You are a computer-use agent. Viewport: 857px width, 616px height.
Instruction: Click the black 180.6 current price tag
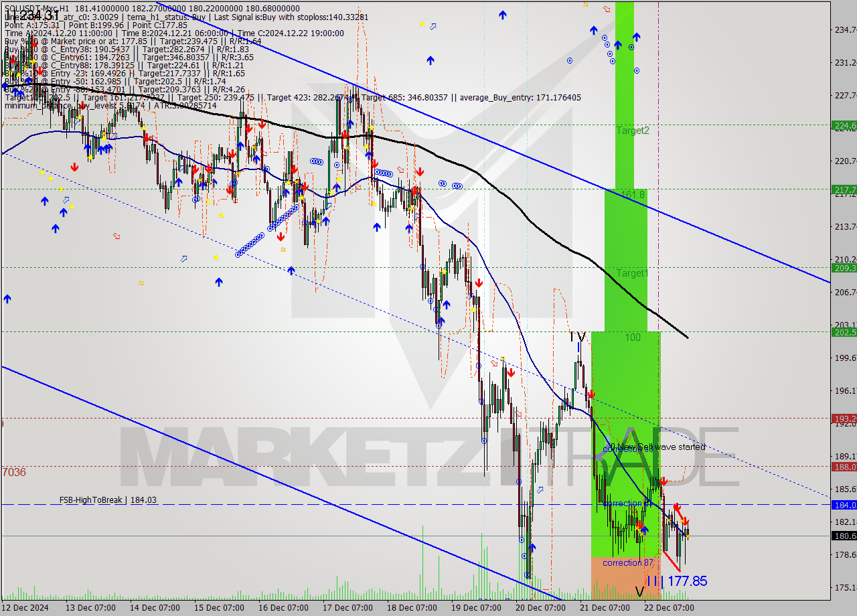point(844,536)
